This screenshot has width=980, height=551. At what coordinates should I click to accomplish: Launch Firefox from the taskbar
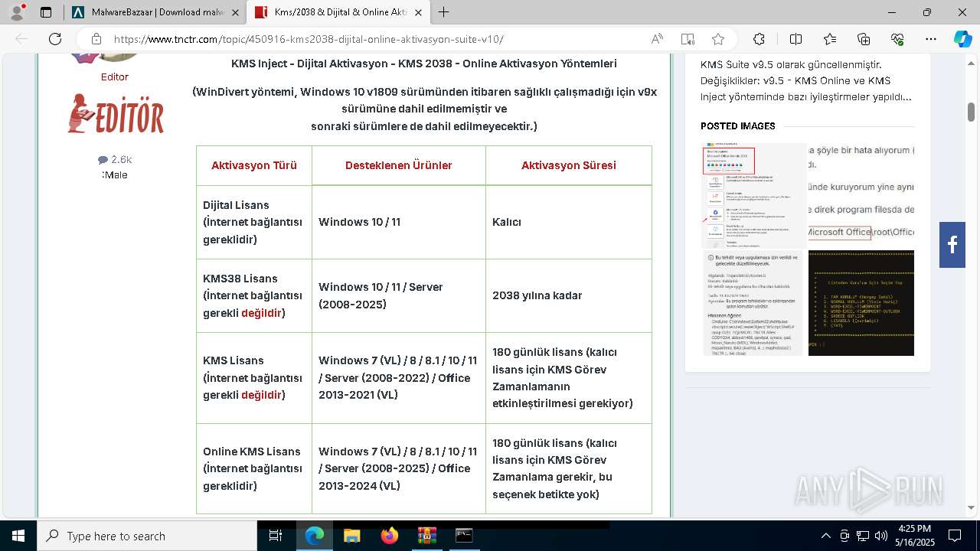click(389, 536)
